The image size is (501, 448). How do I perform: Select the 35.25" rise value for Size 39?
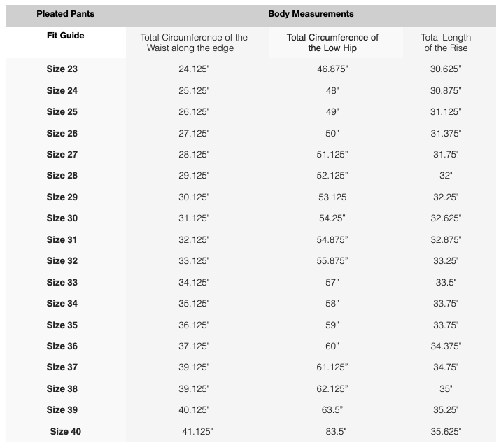pos(446,410)
